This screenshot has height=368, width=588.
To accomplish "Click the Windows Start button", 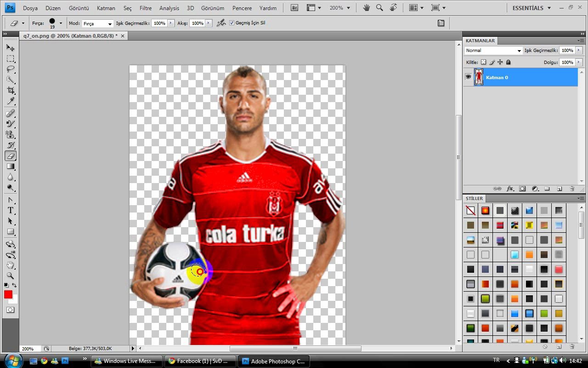I will tap(12, 360).
